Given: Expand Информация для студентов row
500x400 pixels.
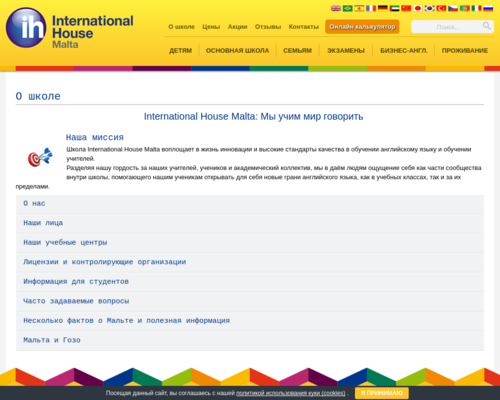Looking at the screenshot, I should tap(250, 282).
